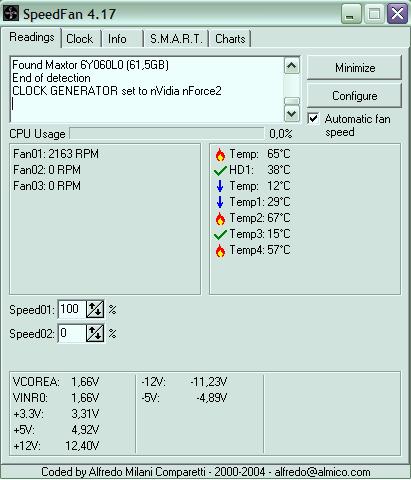The width and height of the screenshot is (411, 480).
Task: Switch to the Readings tab
Action: coord(32,37)
